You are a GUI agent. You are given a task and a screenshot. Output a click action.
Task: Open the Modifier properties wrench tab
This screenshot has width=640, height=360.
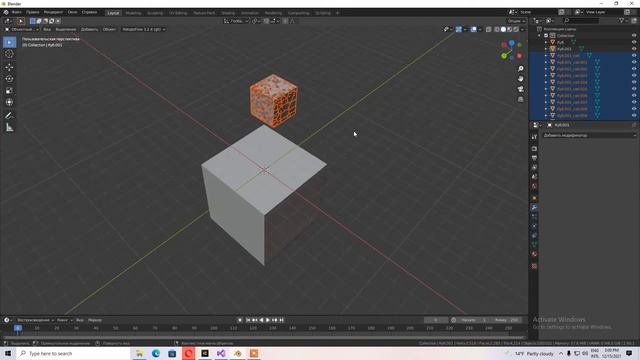[534, 207]
